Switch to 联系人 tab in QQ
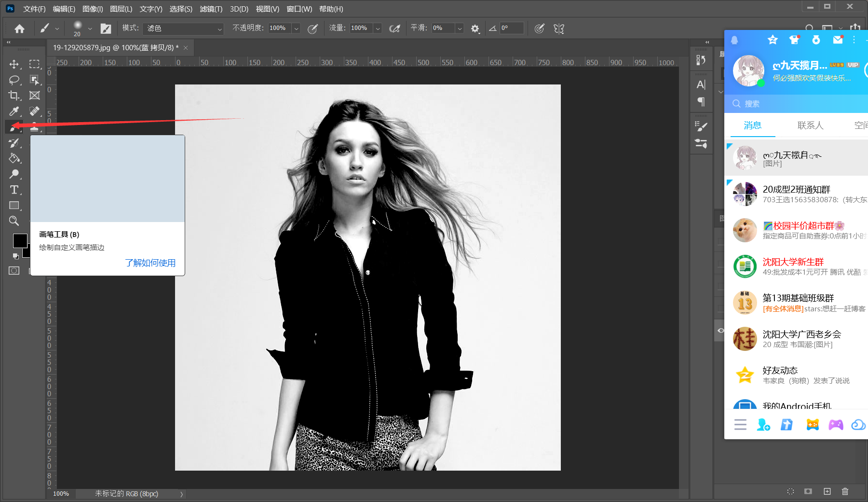868x502 pixels. 810,125
